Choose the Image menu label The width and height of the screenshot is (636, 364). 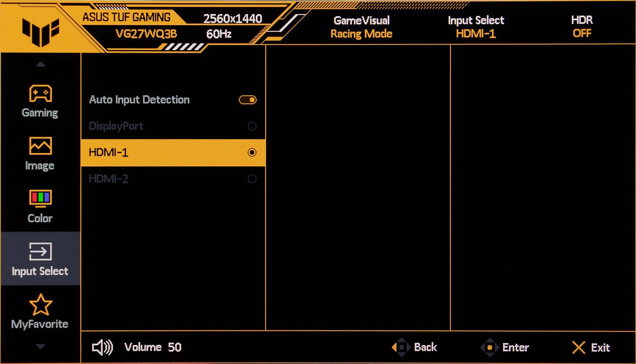coord(40,165)
